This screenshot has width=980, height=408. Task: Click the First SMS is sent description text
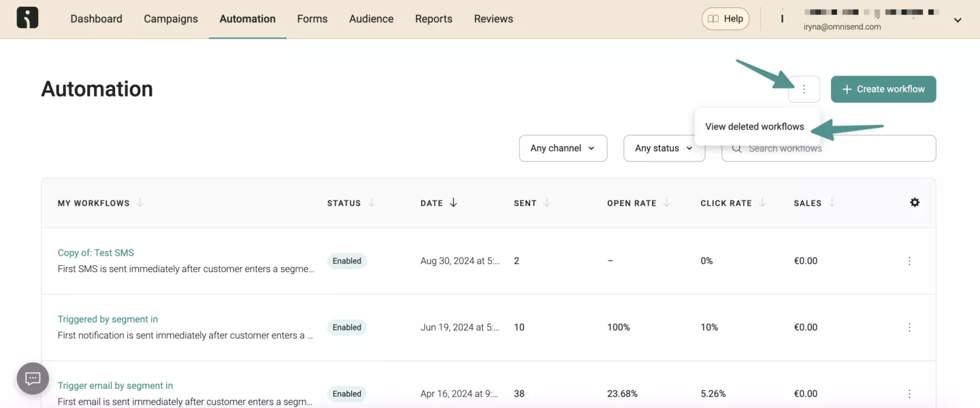click(x=186, y=269)
